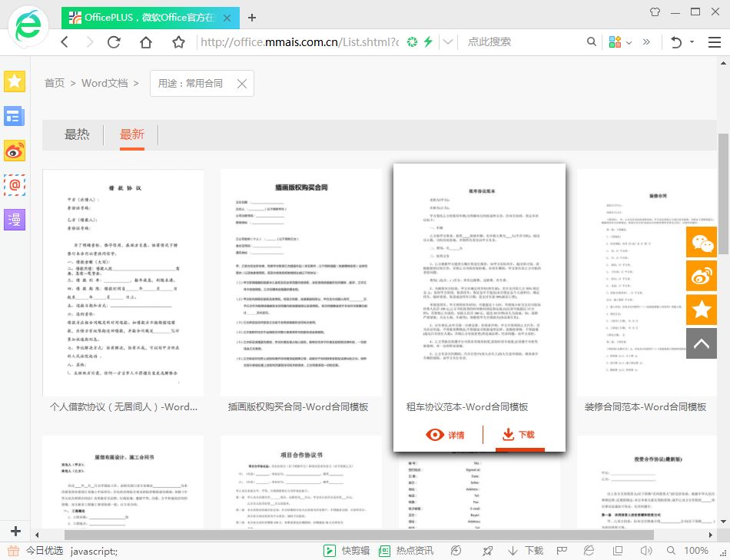730x560 pixels.
Task: Click the zoom 100% control in status bar
Action: (695, 551)
